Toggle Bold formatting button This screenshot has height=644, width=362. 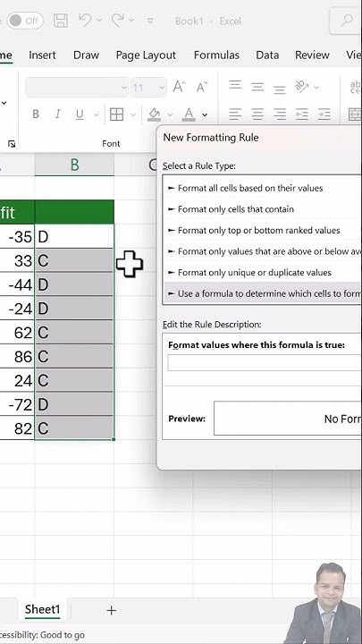[x=36, y=114]
